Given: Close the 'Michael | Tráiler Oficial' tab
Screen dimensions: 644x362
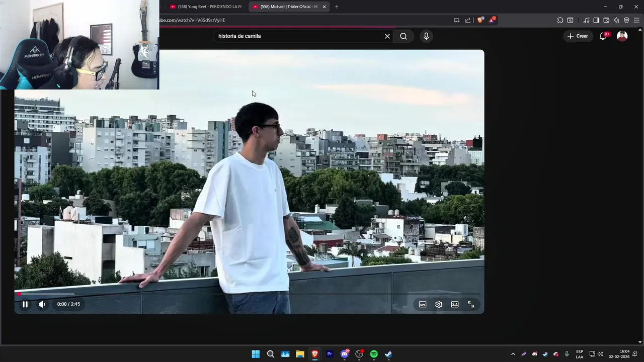Looking at the screenshot, I should coord(324,7).
